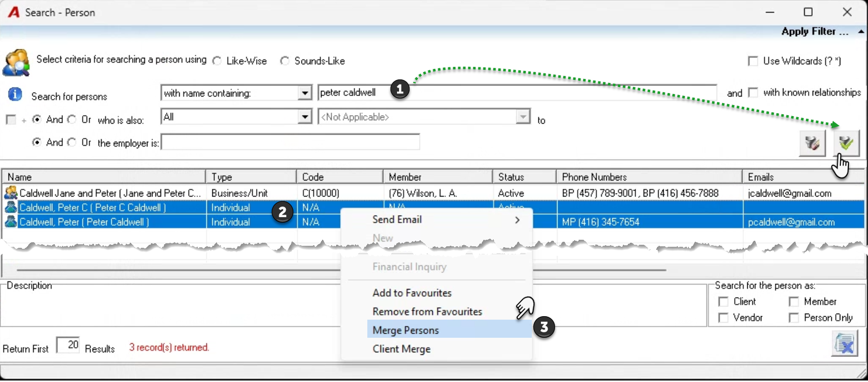Expand the Send Email submenu arrow
Image resolution: width=868 pixels, height=382 pixels.
point(517,220)
